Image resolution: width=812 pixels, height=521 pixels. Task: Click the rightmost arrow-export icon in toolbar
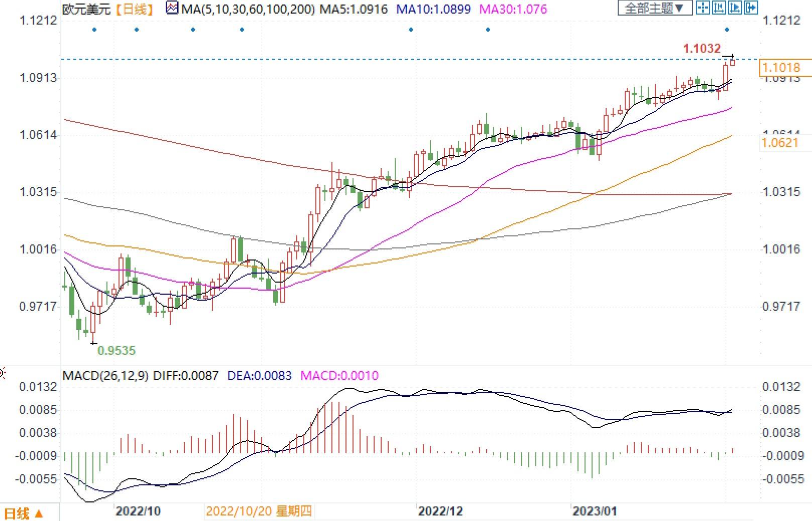coord(751,8)
